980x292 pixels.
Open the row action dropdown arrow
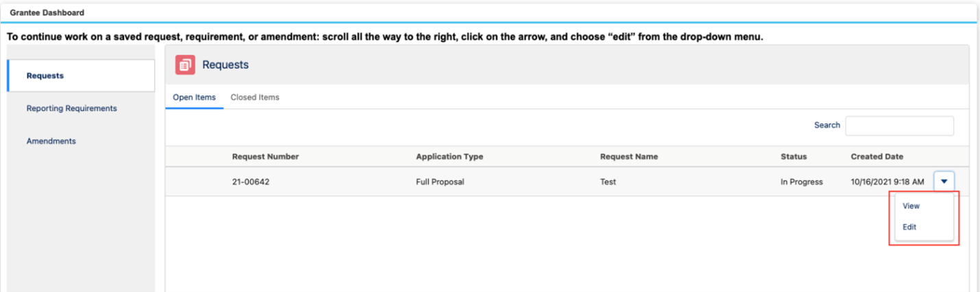pos(944,182)
